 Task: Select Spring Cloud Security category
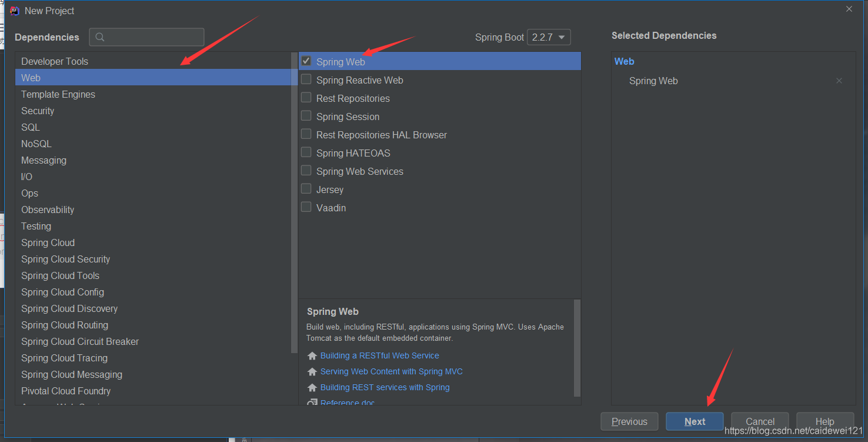(153, 259)
